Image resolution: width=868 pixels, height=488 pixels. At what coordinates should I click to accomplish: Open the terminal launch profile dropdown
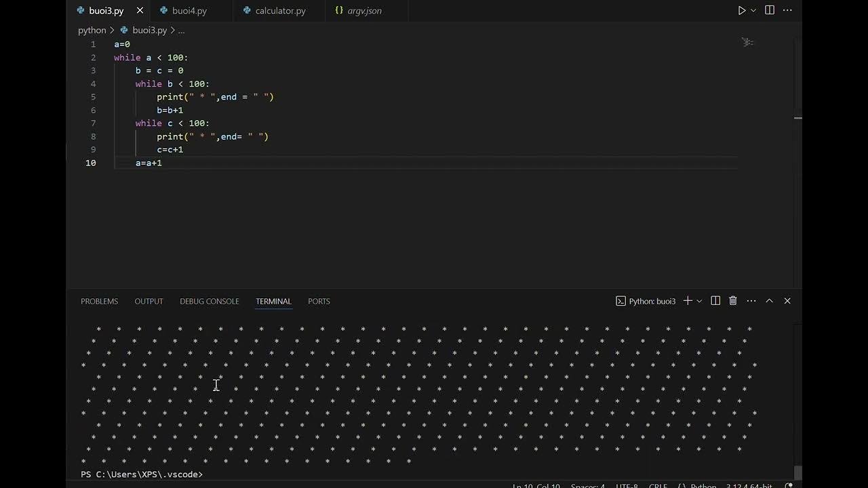pyautogui.click(x=699, y=301)
